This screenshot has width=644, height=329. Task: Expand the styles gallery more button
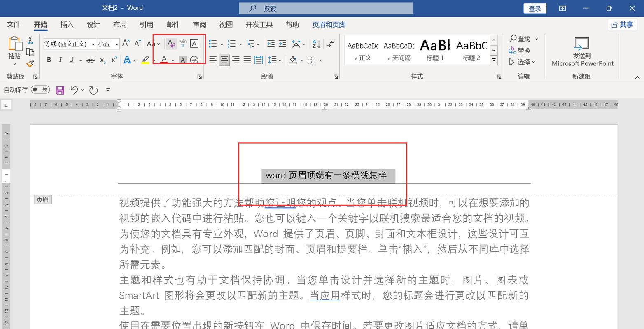pyautogui.click(x=494, y=60)
